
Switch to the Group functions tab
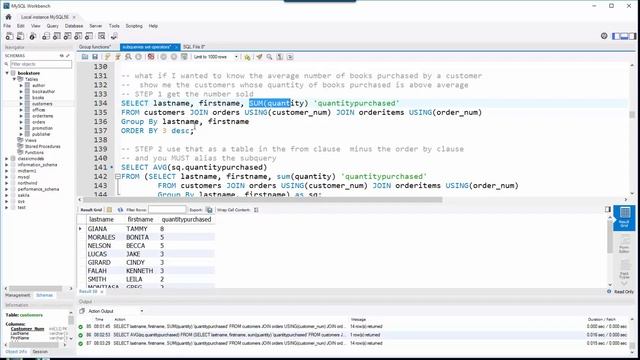pos(95,47)
